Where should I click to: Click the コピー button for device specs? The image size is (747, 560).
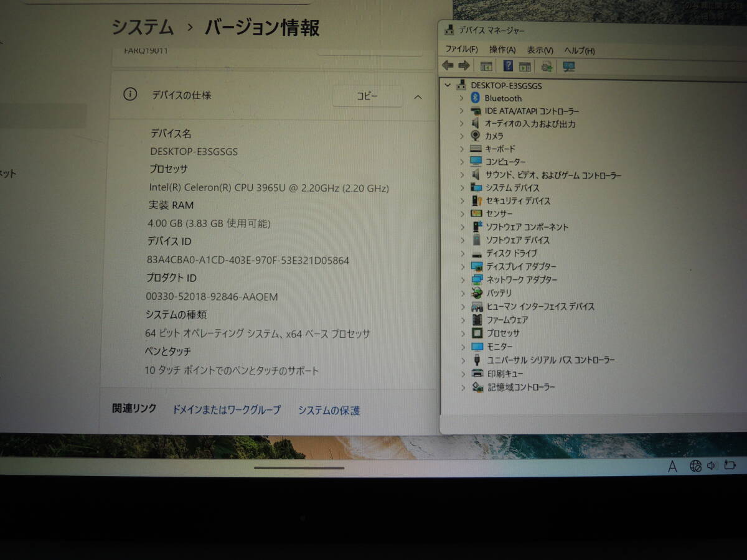[x=367, y=96]
